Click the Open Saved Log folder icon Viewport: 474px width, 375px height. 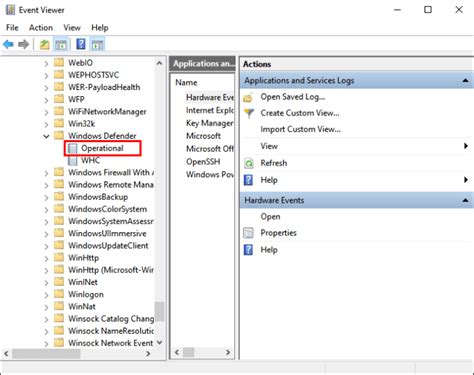tap(248, 98)
